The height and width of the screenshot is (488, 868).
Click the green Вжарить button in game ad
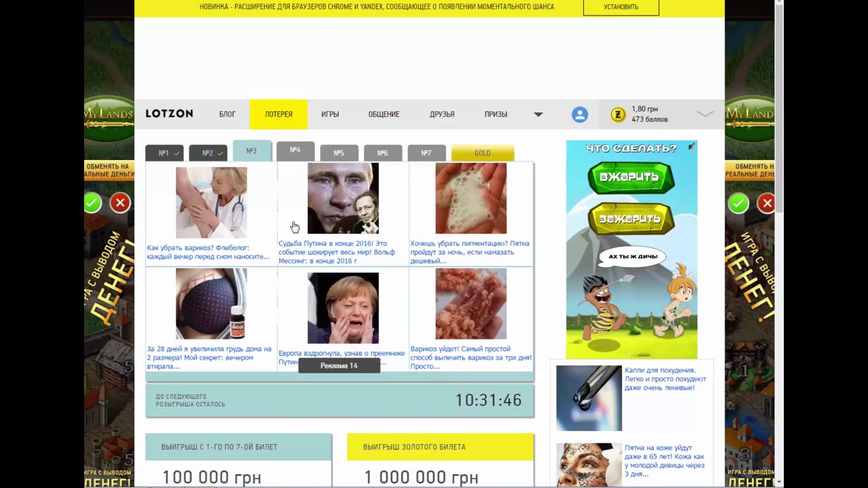click(631, 178)
